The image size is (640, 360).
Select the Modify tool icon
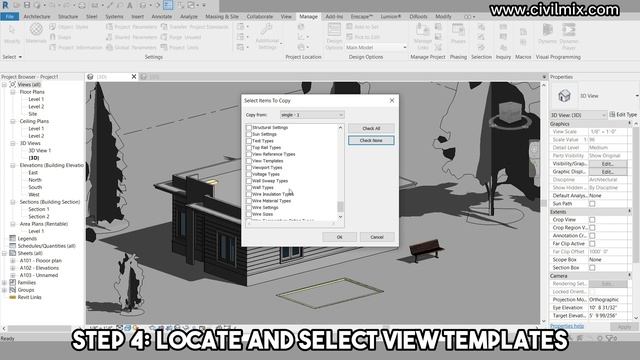[x=11, y=34]
